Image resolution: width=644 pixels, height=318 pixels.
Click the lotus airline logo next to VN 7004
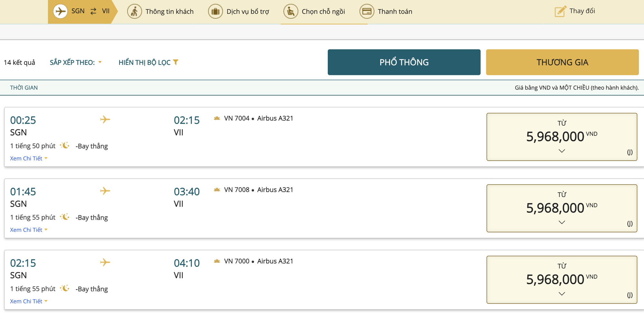217,118
